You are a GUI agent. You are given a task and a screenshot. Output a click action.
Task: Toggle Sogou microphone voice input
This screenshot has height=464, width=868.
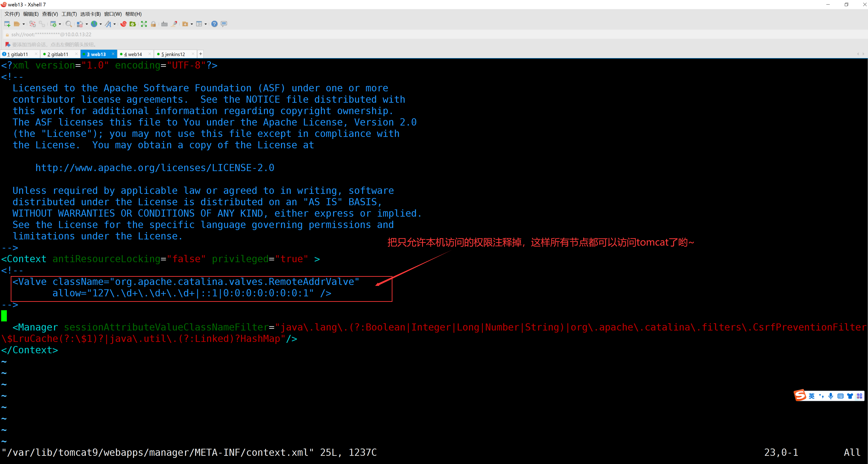831,396
